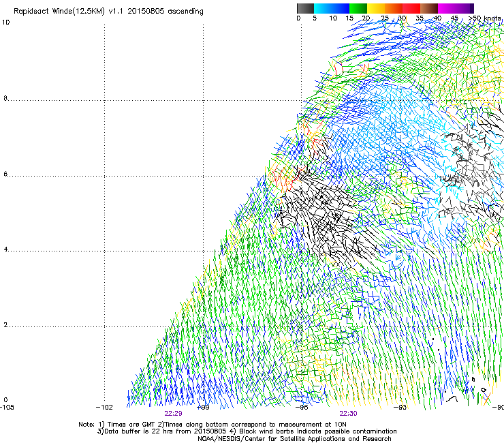Click the '35' legend speed label
Image resolution: width=504 pixels, height=443 pixels.
420,18
